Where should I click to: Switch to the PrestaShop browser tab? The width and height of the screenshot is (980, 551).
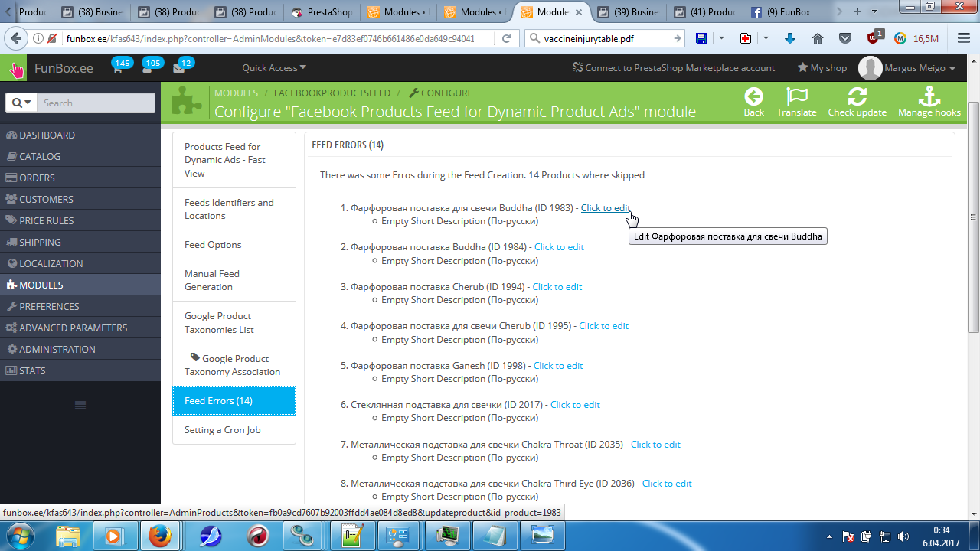click(x=322, y=12)
